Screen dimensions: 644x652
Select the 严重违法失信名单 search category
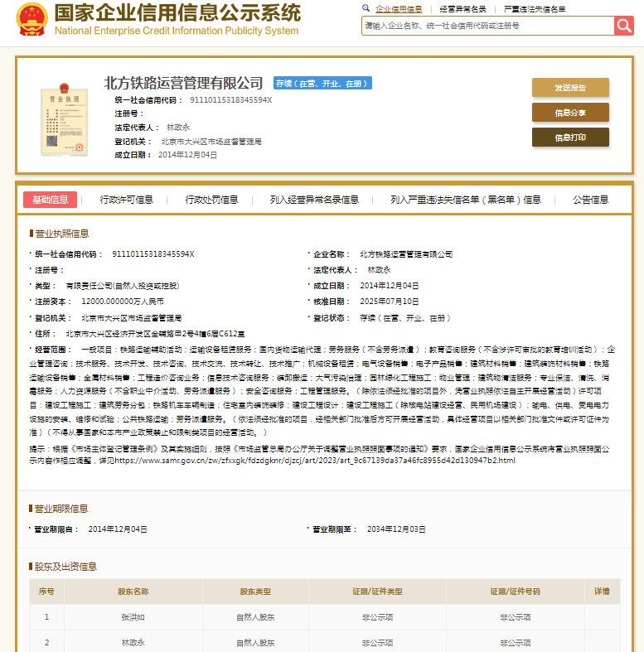coord(535,9)
